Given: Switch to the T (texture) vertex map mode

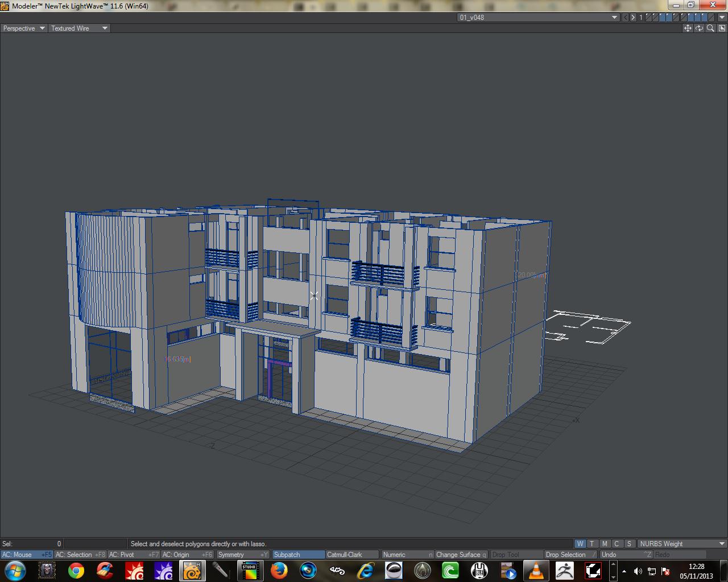Looking at the screenshot, I should pyautogui.click(x=592, y=544).
